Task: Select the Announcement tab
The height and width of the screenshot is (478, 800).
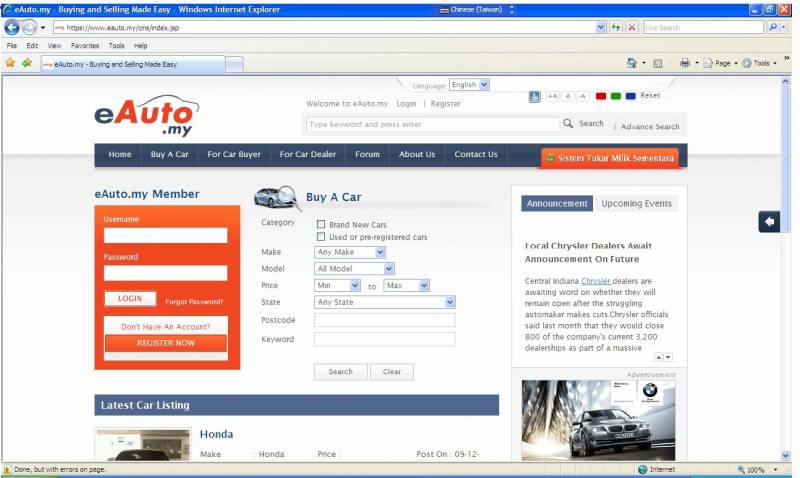Action: (557, 203)
